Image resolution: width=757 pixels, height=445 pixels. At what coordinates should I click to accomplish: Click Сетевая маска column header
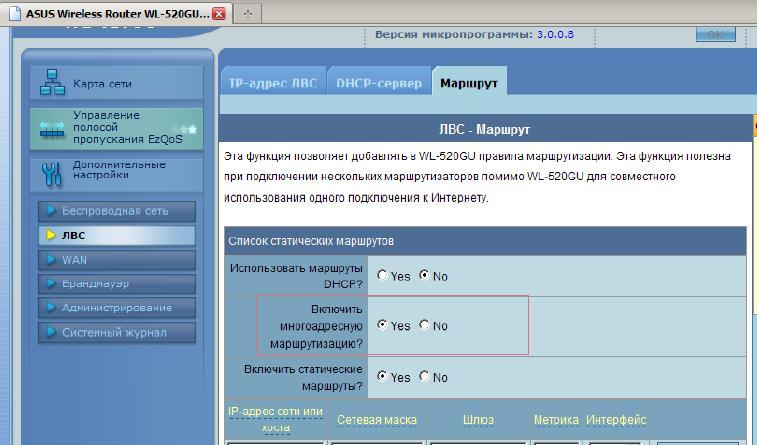coord(377,420)
